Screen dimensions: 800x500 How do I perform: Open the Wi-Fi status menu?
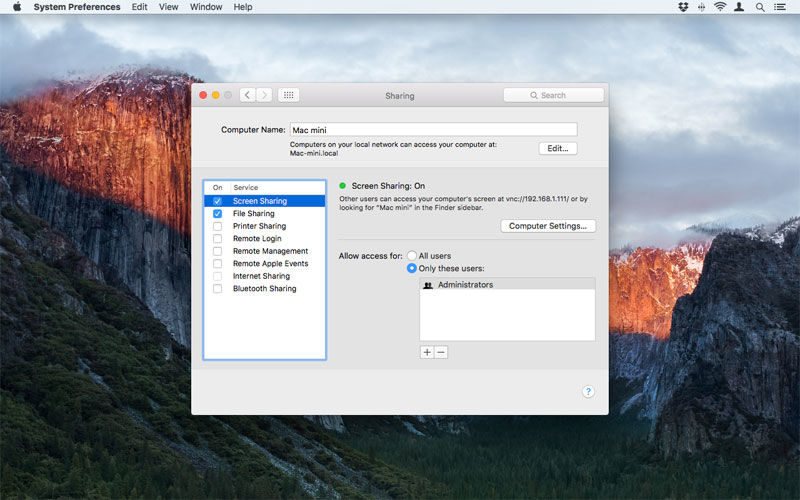coord(720,7)
